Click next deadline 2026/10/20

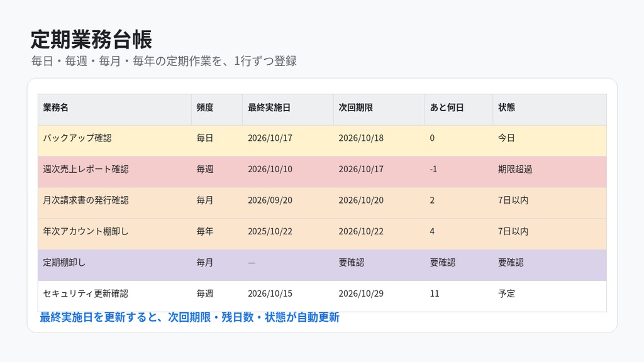(x=379, y=203)
